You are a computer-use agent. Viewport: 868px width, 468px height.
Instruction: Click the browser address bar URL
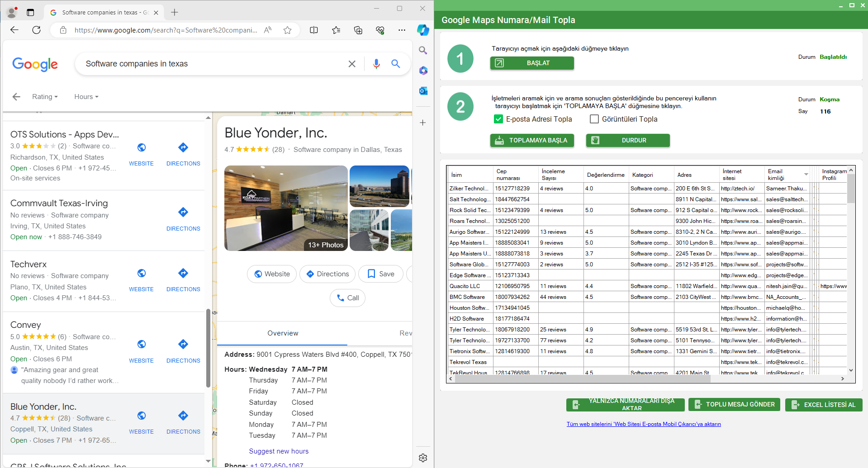point(166,30)
